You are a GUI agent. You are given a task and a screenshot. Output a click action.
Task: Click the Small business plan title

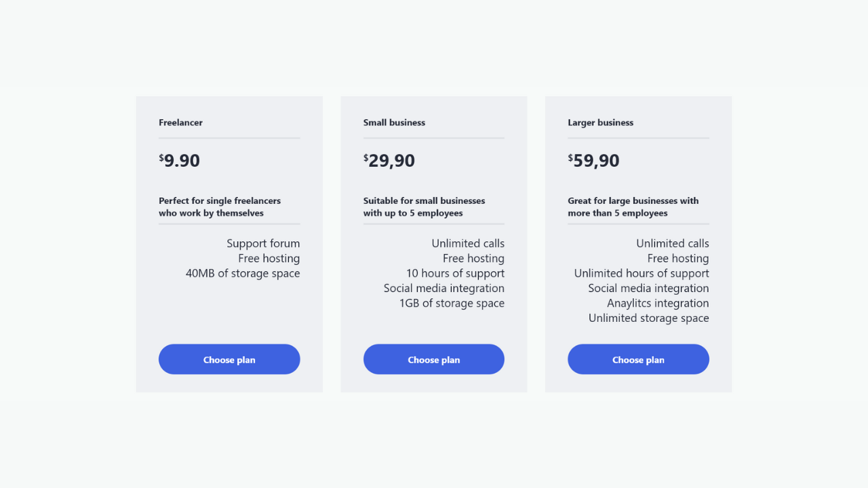394,123
